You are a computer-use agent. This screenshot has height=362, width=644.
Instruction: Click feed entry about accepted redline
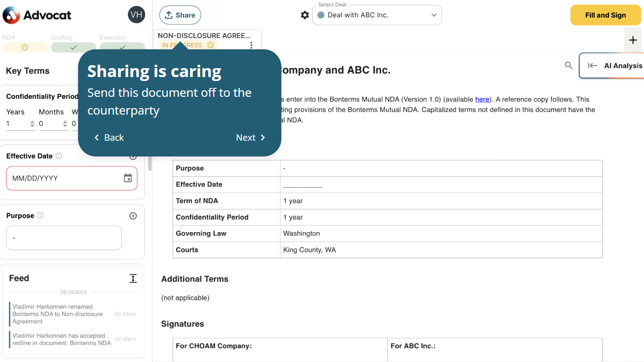click(x=73, y=339)
